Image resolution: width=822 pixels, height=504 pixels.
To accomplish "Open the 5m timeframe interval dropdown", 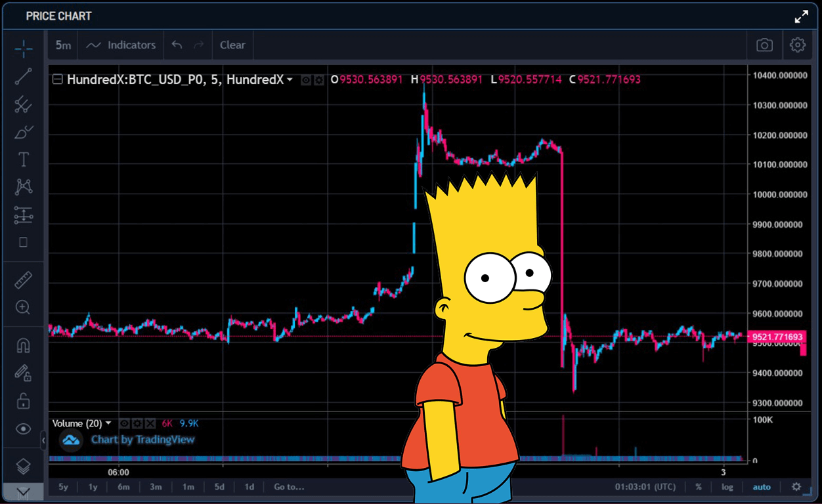I will (63, 45).
